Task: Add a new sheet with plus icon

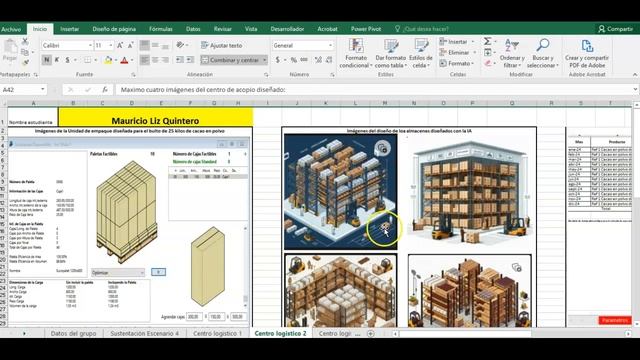Action: point(371,333)
